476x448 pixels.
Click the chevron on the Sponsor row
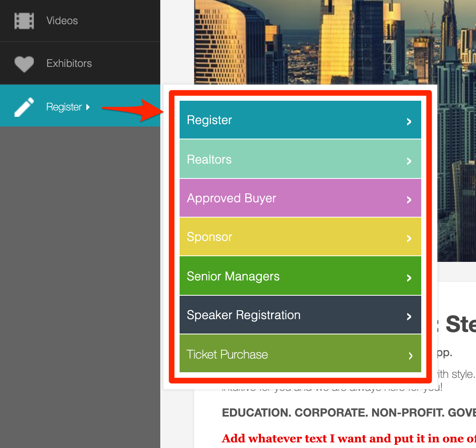[x=409, y=239]
